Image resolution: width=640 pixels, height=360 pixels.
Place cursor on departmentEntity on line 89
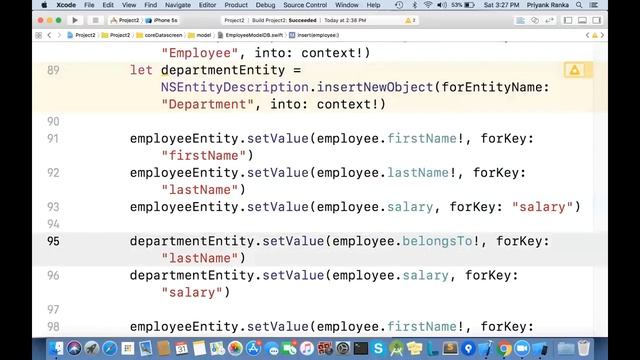(223, 70)
